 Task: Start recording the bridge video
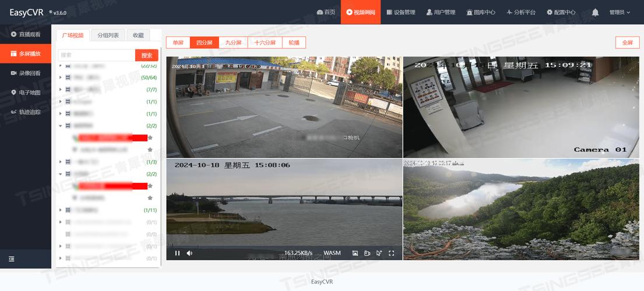coord(367,253)
